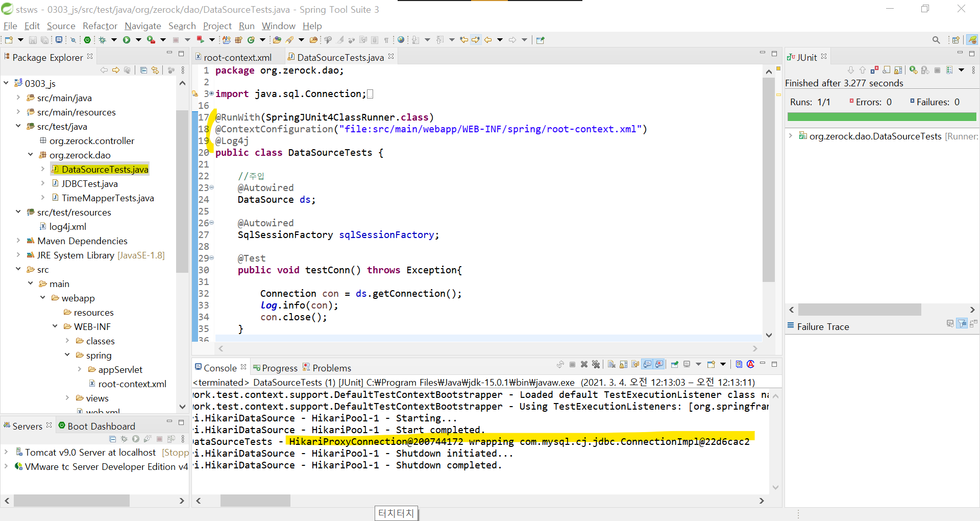Toggle Show Console When Standard Out Changes

coord(647,365)
